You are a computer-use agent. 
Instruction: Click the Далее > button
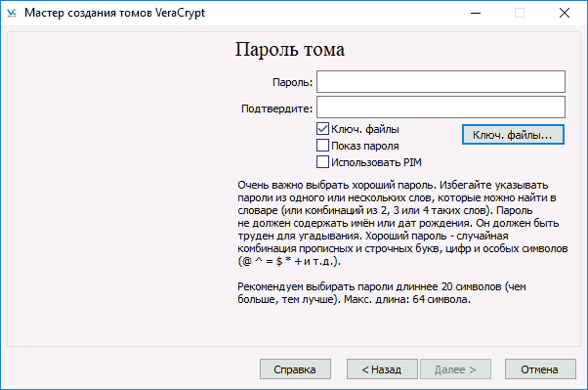tap(455, 369)
